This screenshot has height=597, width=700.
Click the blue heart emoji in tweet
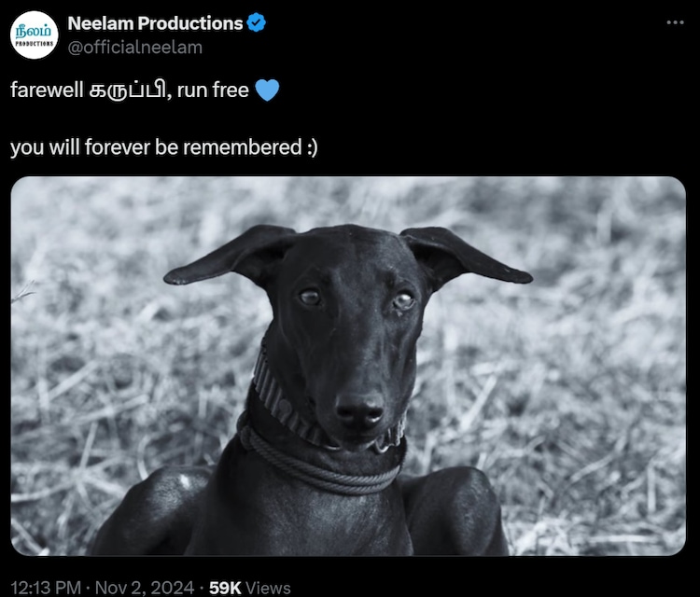coord(267,90)
